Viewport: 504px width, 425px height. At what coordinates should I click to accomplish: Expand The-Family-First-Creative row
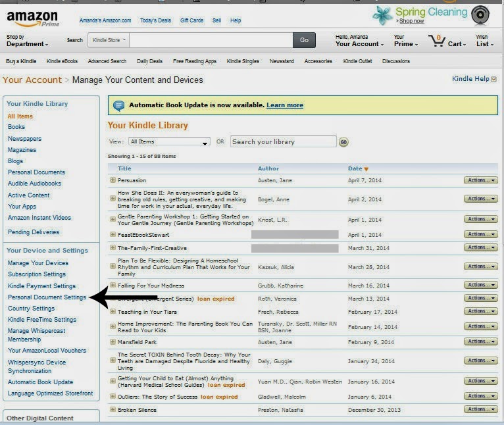point(113,247)
